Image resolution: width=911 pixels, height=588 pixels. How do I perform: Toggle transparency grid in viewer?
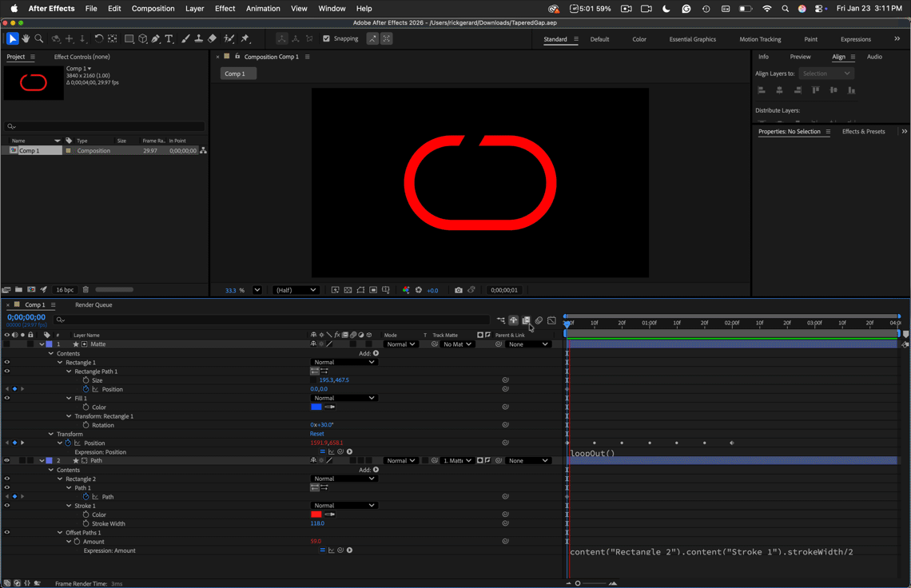pos(348,290)
